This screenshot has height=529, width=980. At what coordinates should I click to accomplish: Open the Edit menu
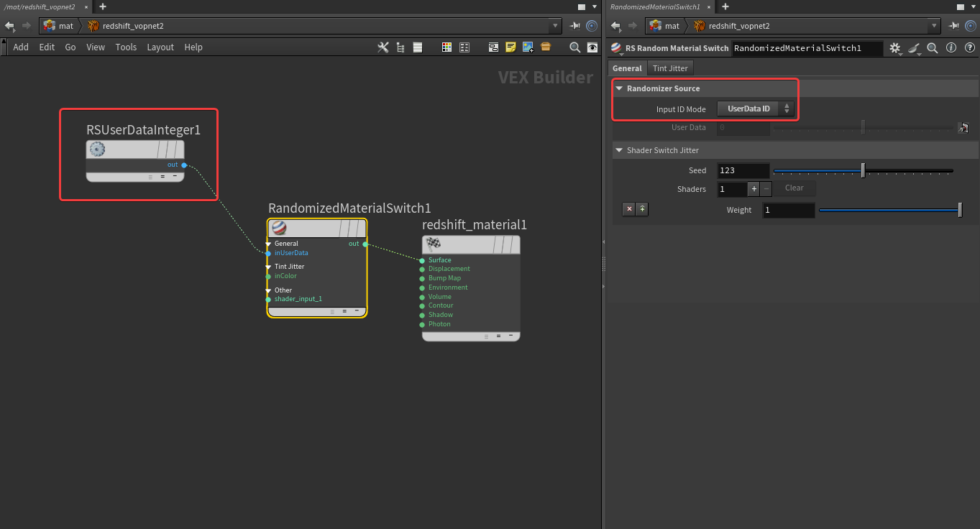47,47
